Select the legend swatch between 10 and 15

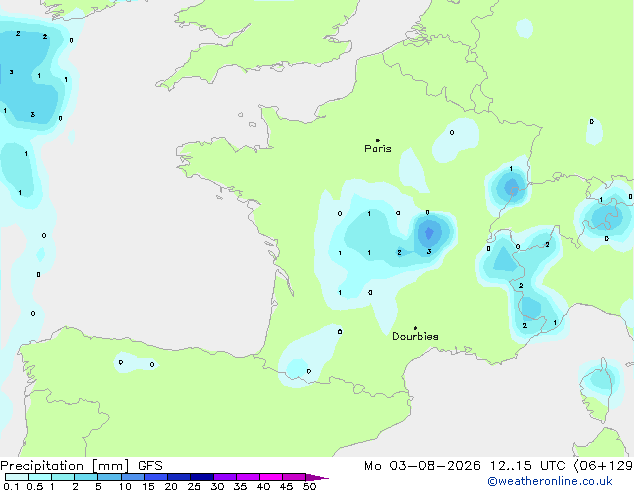pos(133,477)
